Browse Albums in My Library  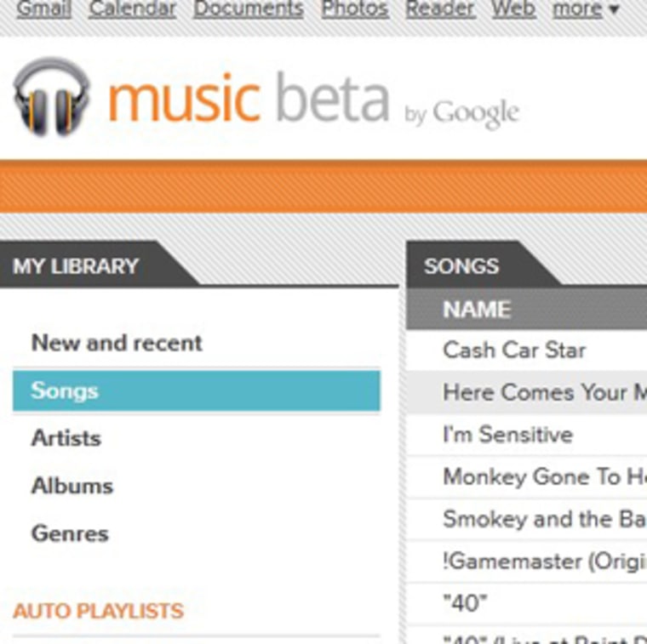point(72,486)
